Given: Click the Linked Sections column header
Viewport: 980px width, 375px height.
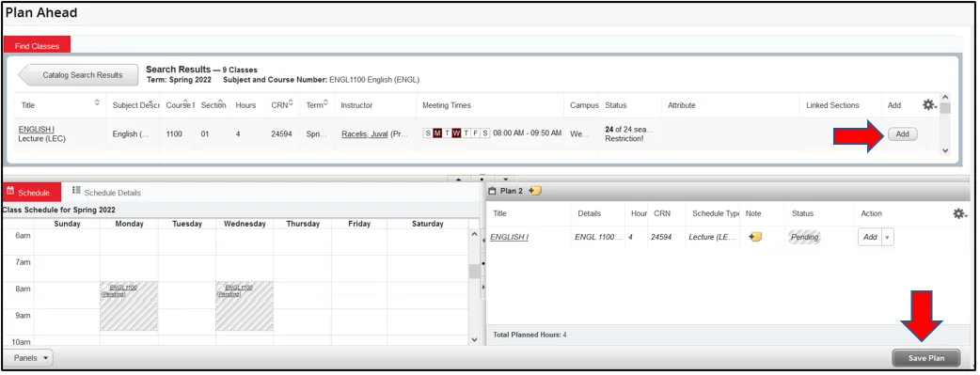Looking at the screenshot, I should click(832, 105).
